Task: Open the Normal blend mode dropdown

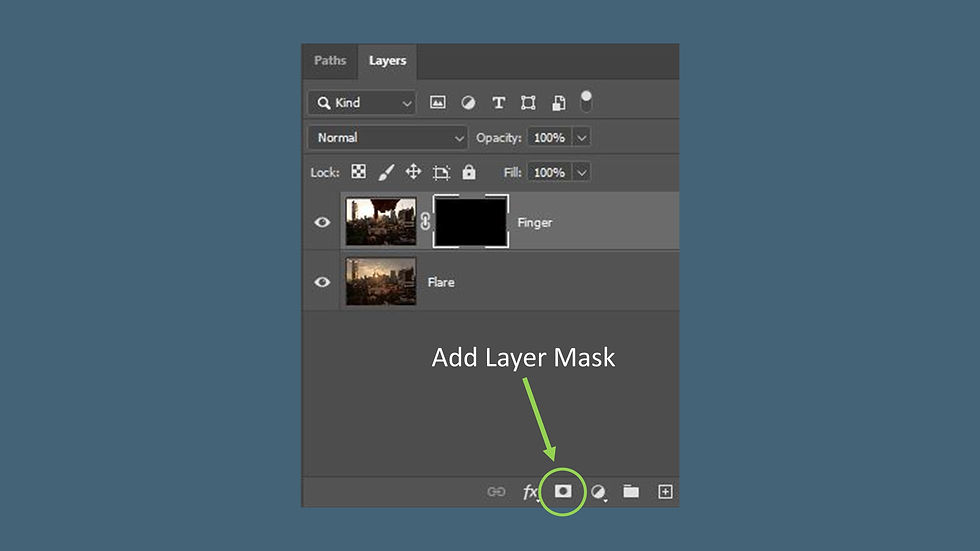Action: coord(388,137)
